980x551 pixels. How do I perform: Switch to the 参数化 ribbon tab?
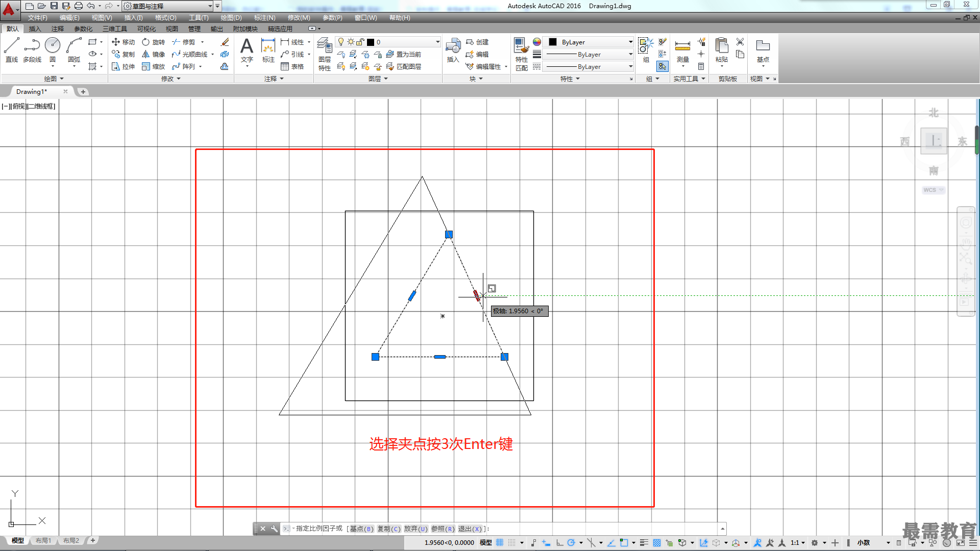pyautogui.click(x=83, y=29)
